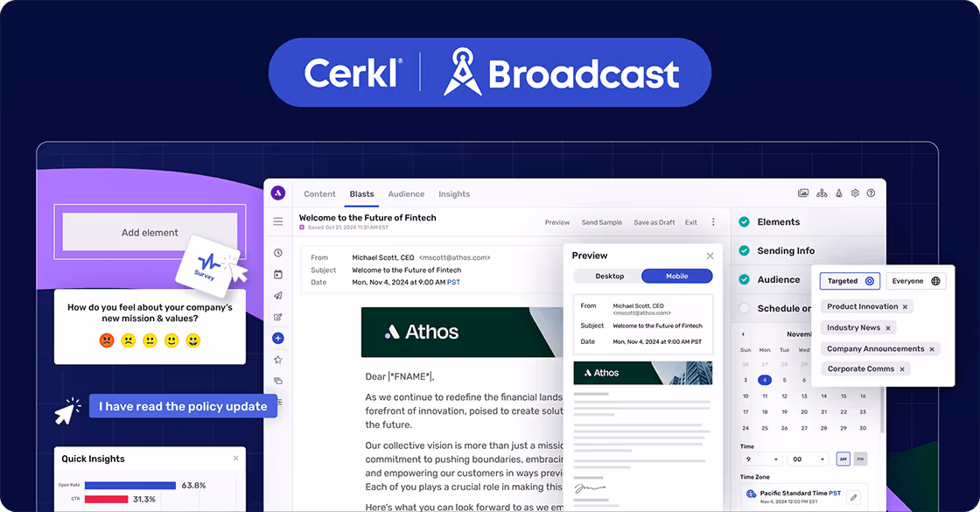Viewport: 980px width, 512px height.
Task: Click the help question-mark icon
Action: (x=871, y=193)
